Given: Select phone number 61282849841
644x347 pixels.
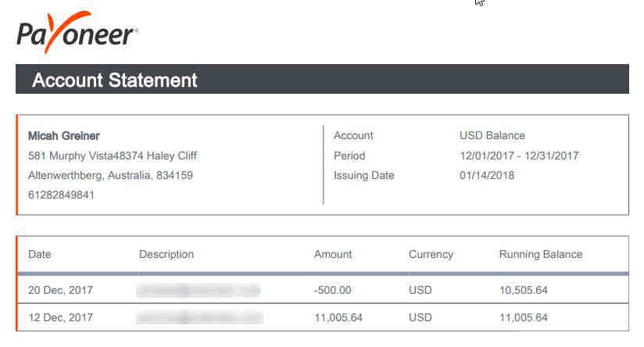Looking at the screenshot, I should point(61,195).
